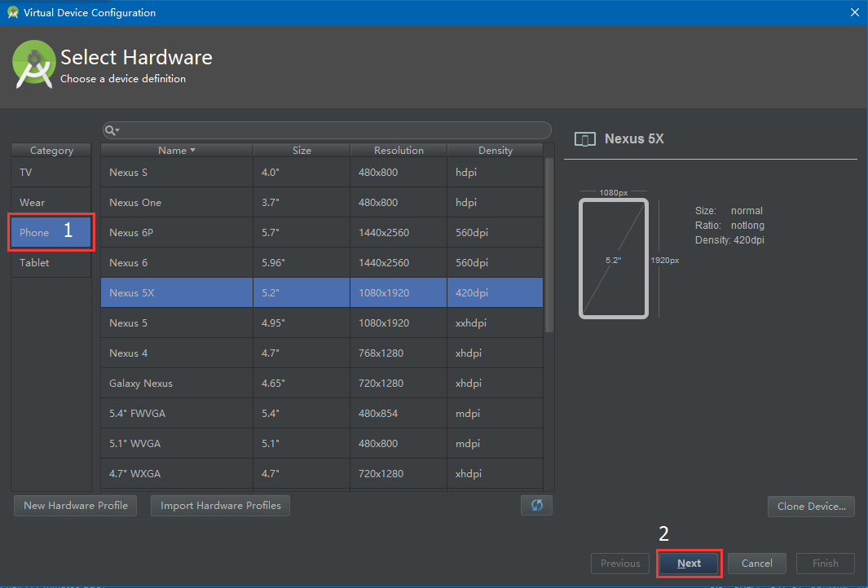This screenshot has height=588, width=868.
Task: Close the Virtual Device Configuration window
Action: coord(854,12)
